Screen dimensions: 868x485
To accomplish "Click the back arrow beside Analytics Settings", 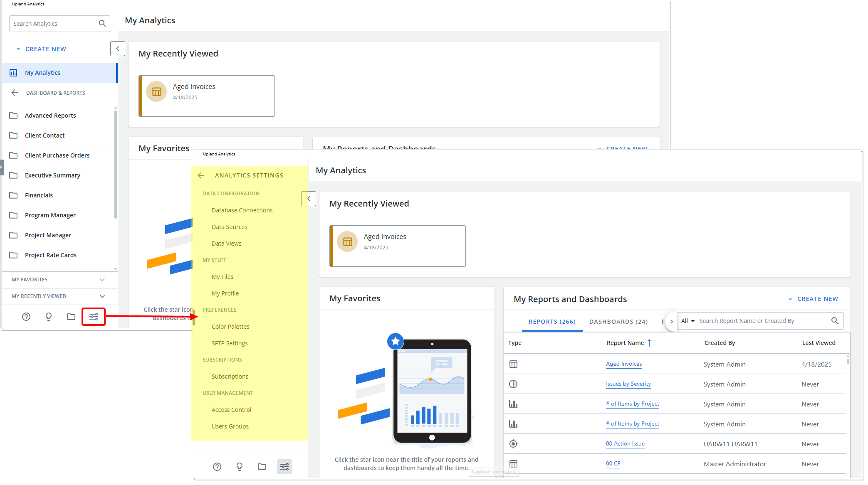I will click(201, 175).
